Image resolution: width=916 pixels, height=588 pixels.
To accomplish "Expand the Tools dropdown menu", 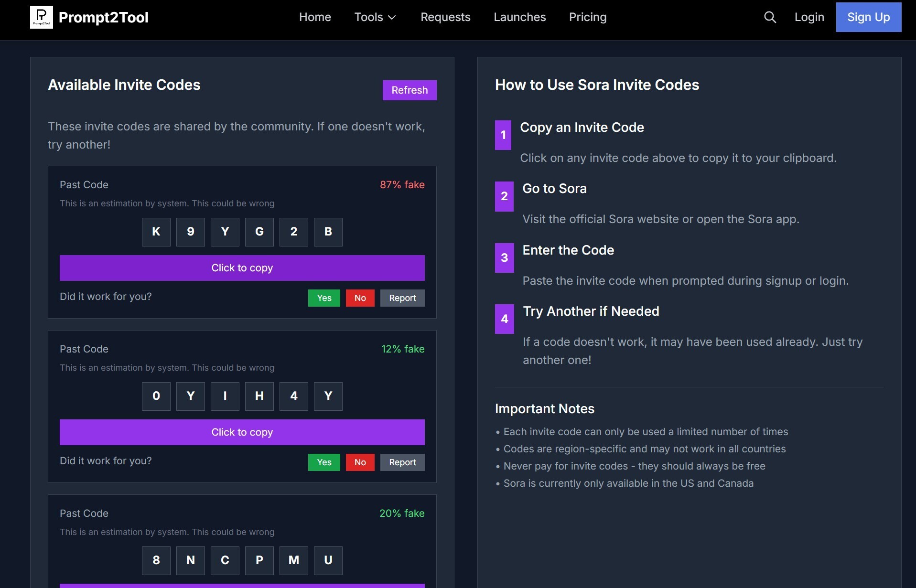I will tap(375, 17).
